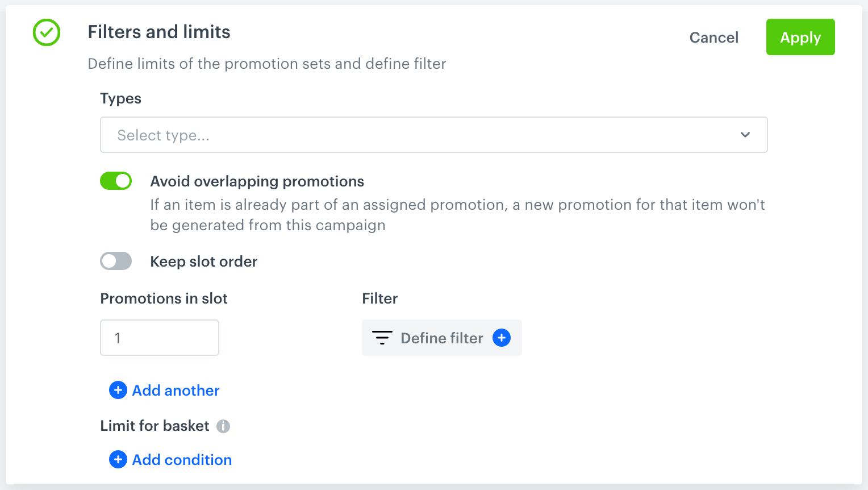Click the Promotions in slot number field
868x490 pixels.
[x=159, y=337]
